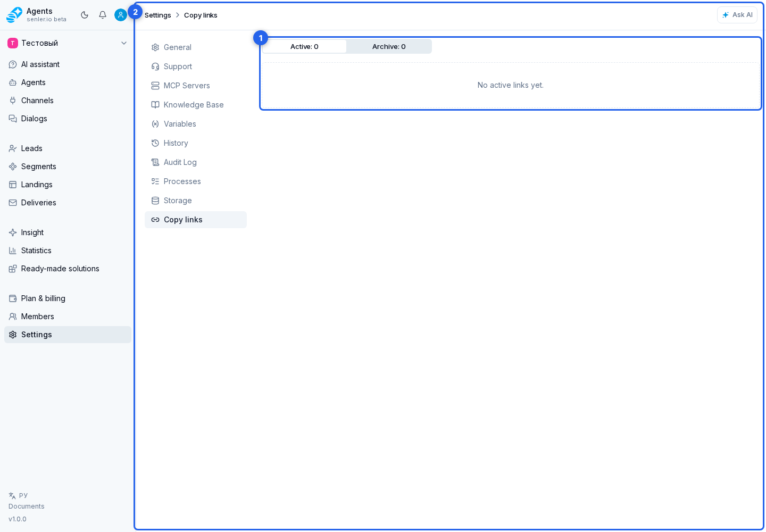Click the breadcrumb chevron separator
766x532 pixels.
tap(178, 15)
